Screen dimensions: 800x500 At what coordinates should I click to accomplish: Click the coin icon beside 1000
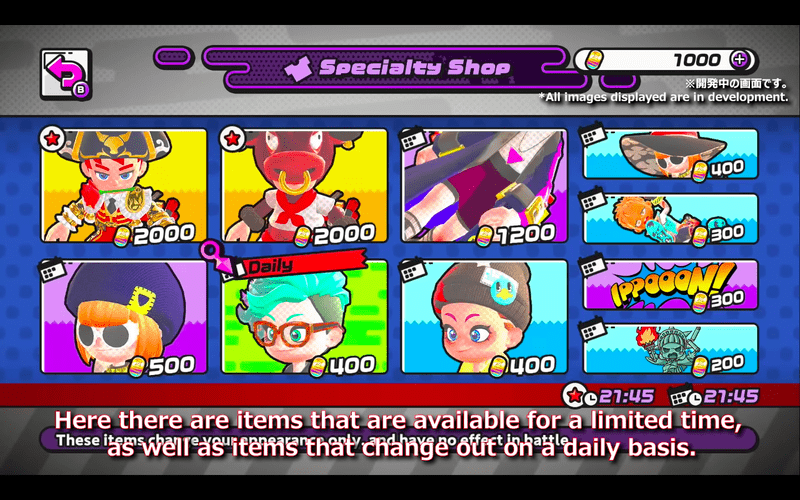pos(593,60)
